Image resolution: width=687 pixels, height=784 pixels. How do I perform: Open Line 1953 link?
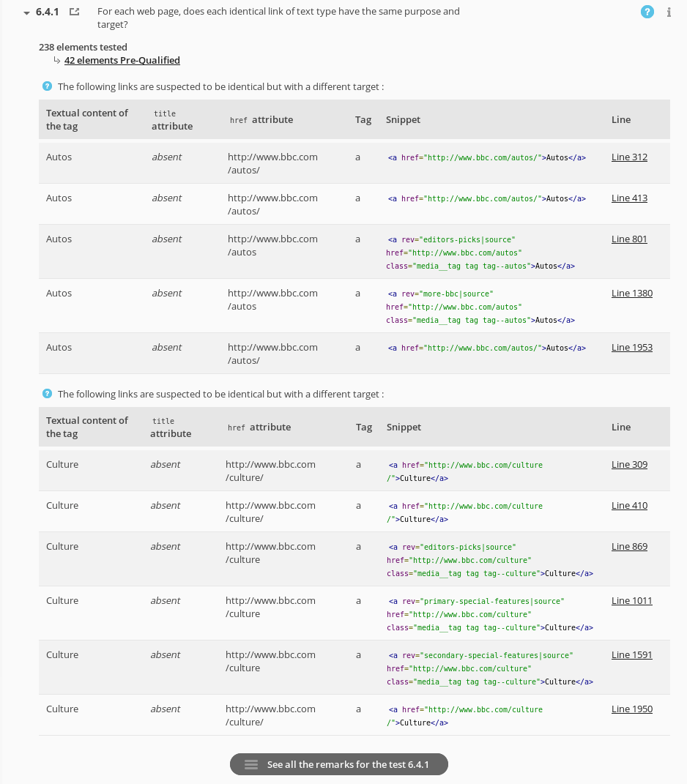coord(631,348)
